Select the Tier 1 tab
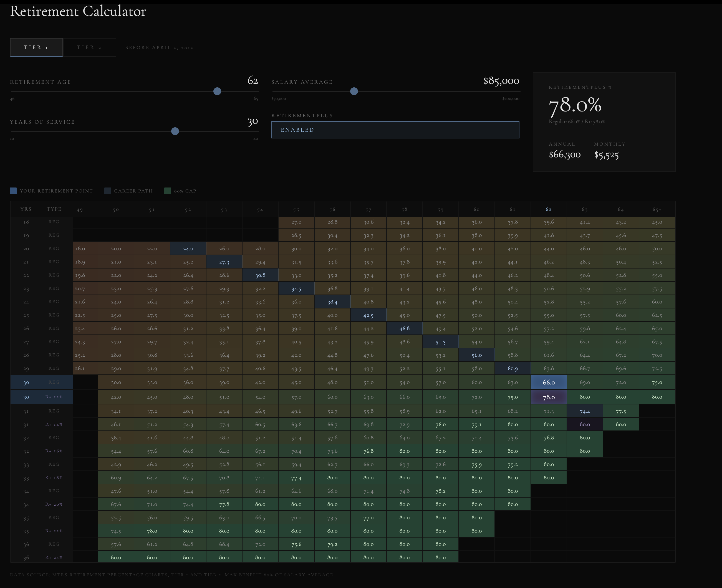 pyautogui.click(x=36, y=47)
